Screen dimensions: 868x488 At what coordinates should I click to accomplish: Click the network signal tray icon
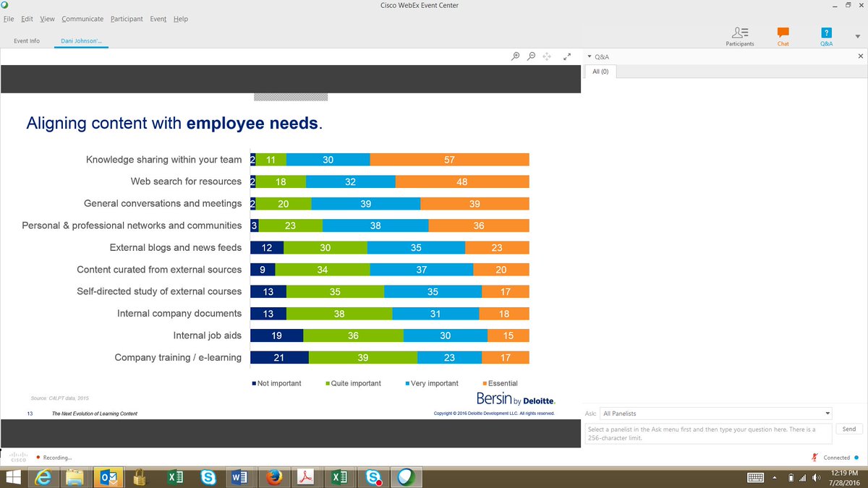[802, 477]
